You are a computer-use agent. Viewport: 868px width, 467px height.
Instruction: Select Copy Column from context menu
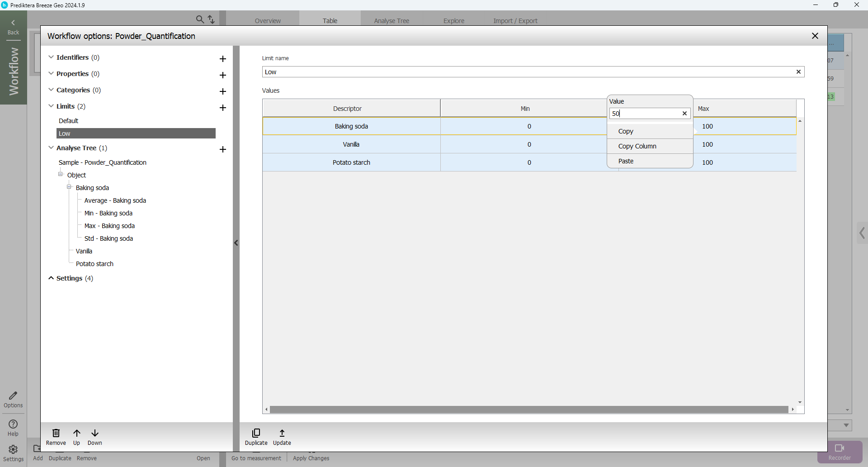637,146
